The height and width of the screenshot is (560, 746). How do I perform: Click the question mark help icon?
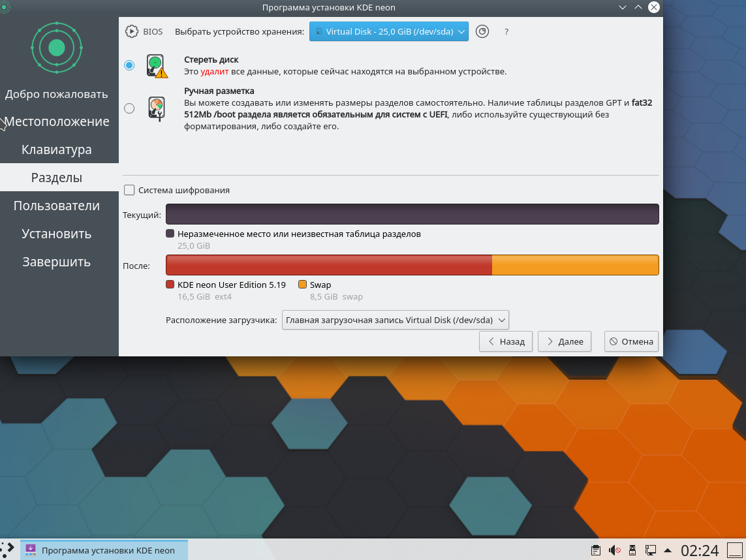[506, 32]
